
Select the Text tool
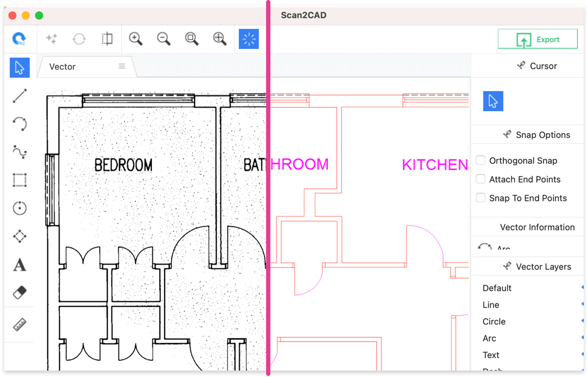(x=19, y=264)
